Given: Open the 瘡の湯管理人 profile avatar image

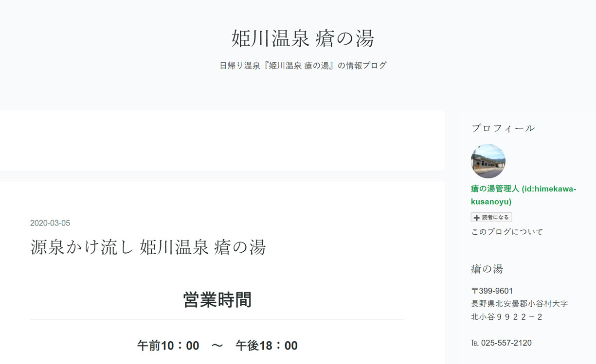Looking at the screenshot, I should point(488,161).
